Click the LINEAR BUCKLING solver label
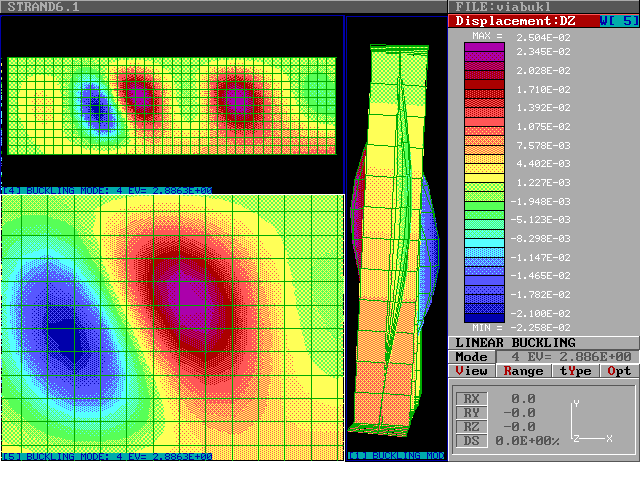The width and height of the screenshot is (640, 480). [515, 343]
